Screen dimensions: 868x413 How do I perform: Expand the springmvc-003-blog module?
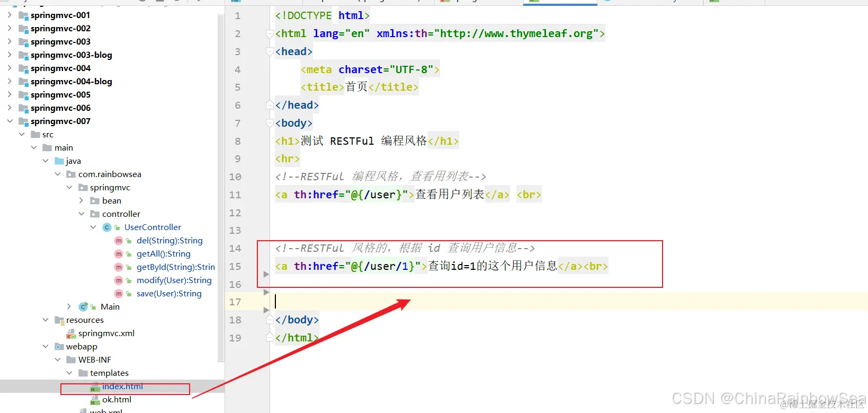tap(10, 55)
